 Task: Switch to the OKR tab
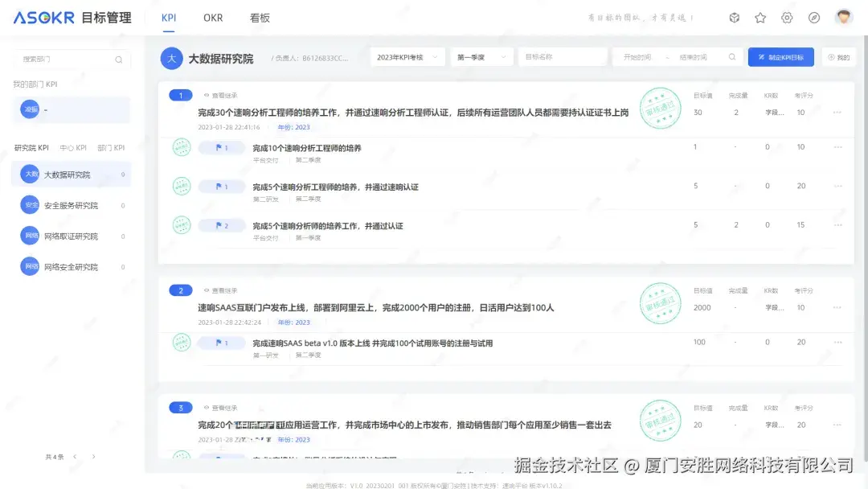click(212, 17)
